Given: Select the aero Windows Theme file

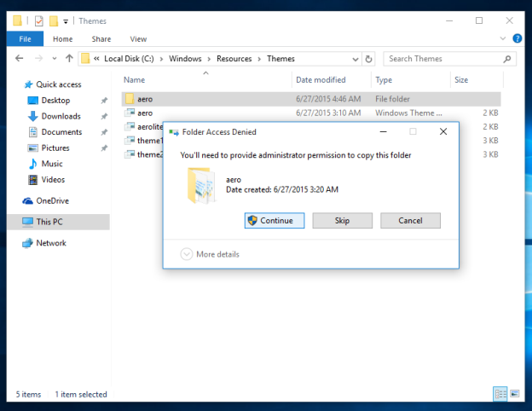Looking at the screenshot, I should 311,113.
